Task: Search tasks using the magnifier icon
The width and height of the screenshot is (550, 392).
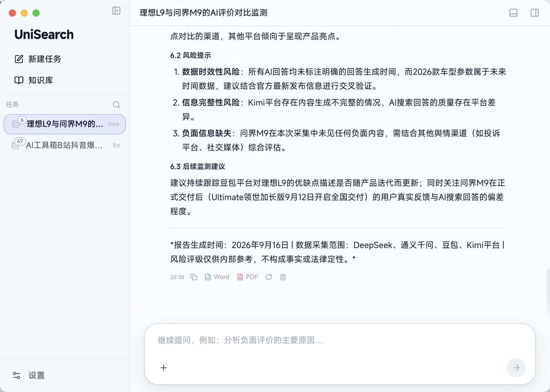Action: point(116,105)
